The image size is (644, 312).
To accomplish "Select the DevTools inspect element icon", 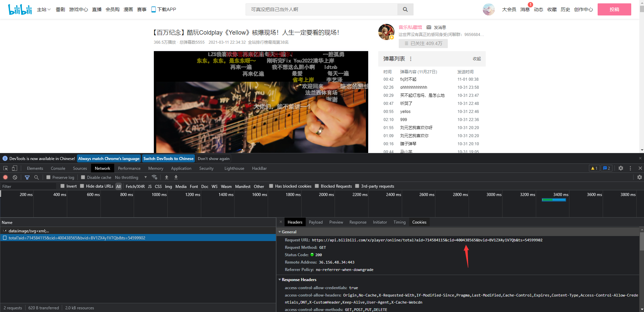I will click(5, 168).
